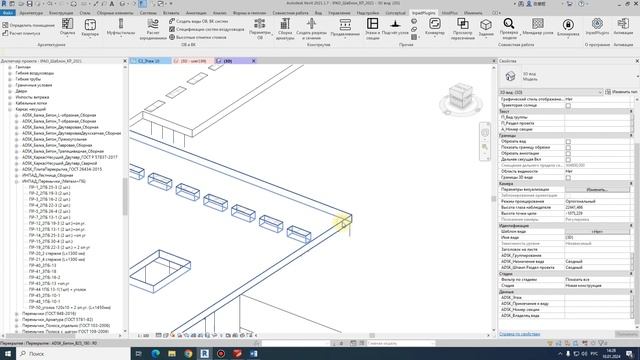
Task: Click the Расчет плинтуса tool
Action: [x=21, y=33]
